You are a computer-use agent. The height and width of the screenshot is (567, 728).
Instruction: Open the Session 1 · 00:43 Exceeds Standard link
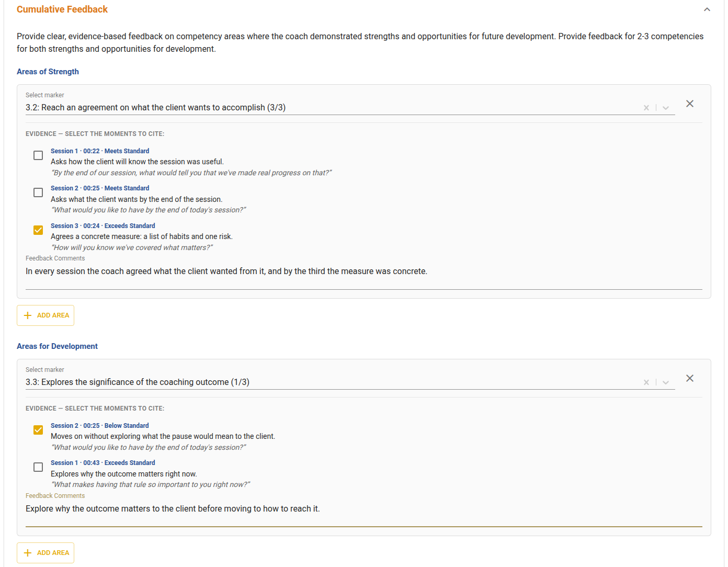click(103, 463)
